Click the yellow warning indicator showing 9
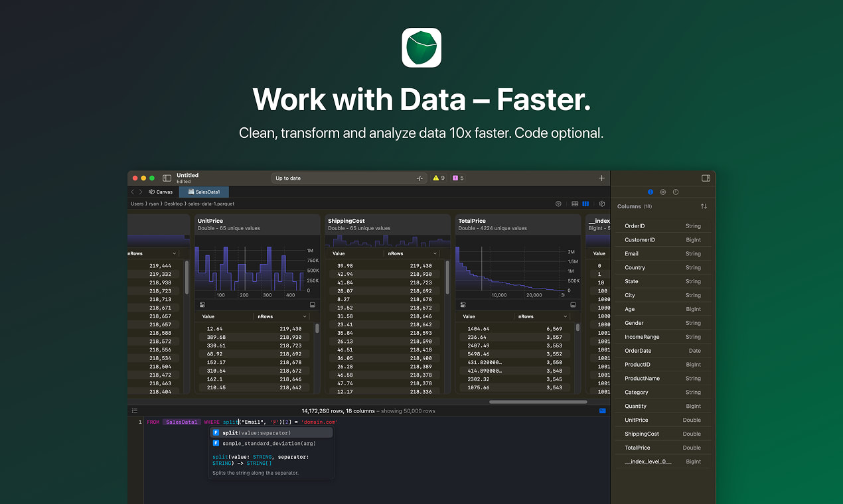Image resolution: width=843 pixels, height=504 pixels. coord(439,178)
